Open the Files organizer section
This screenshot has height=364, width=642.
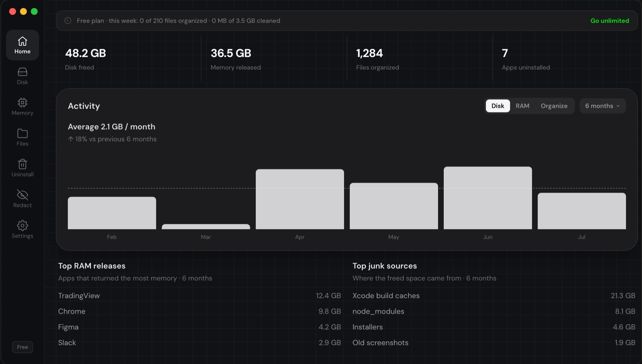22,137
